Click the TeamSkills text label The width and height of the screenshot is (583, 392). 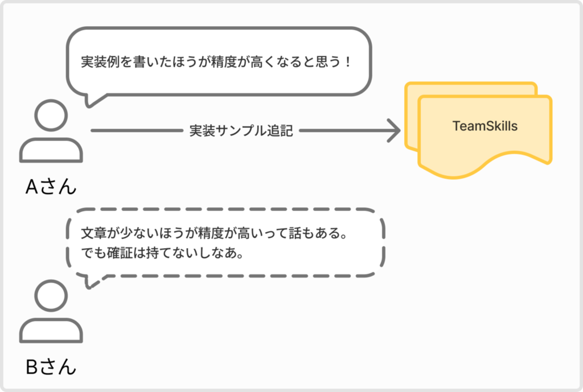tap(485, 126)
